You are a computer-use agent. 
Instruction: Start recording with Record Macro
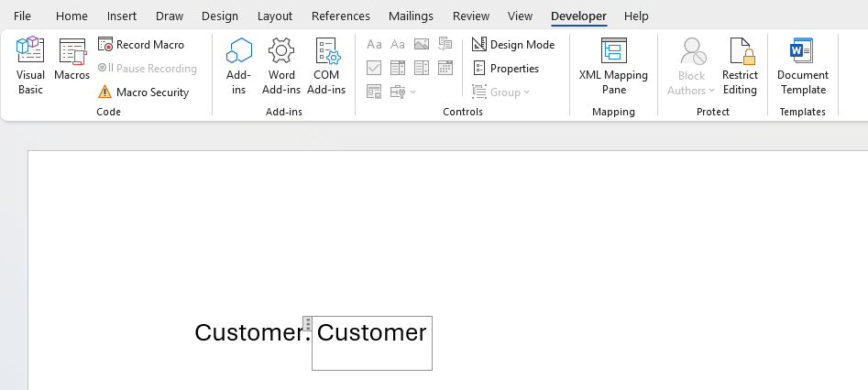click(x=141, y=45)
